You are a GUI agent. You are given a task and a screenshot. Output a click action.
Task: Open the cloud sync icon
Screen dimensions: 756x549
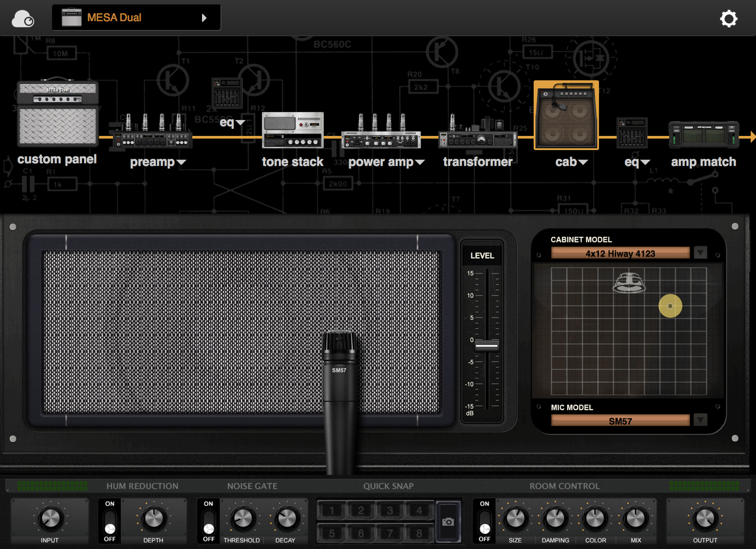(x=22, y=18)
